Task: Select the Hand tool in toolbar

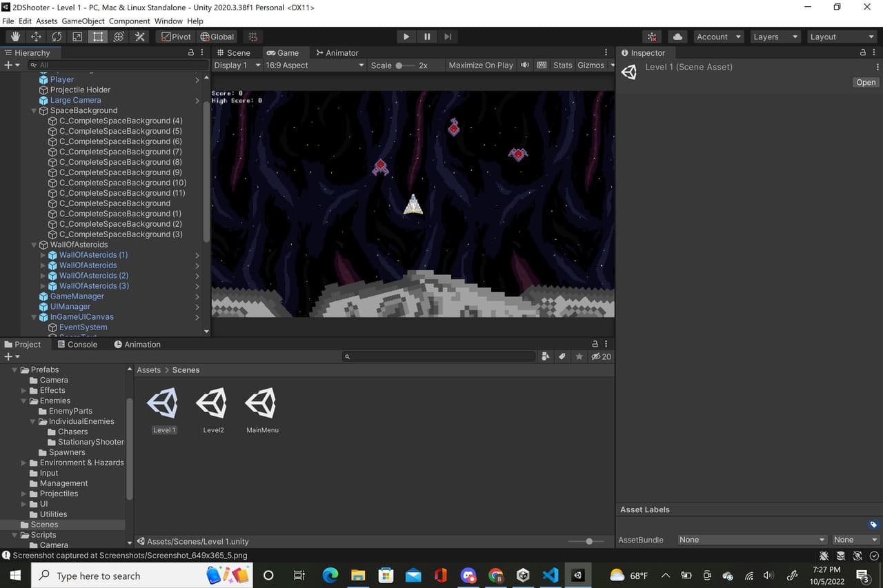Action: tap(15, 37)
